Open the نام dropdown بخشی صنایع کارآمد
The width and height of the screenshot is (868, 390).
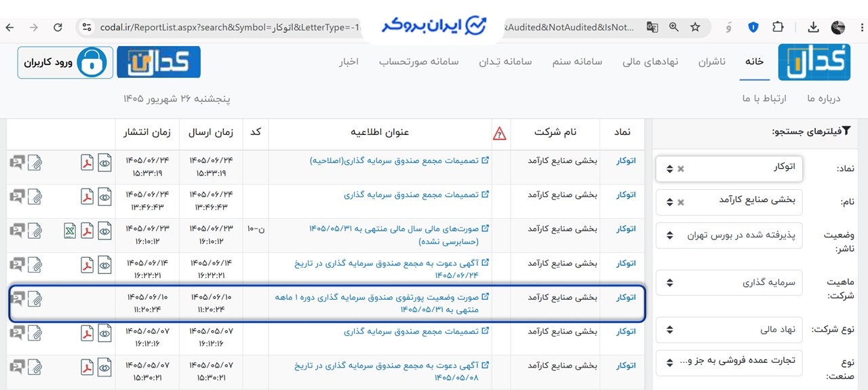click(729, 202)
